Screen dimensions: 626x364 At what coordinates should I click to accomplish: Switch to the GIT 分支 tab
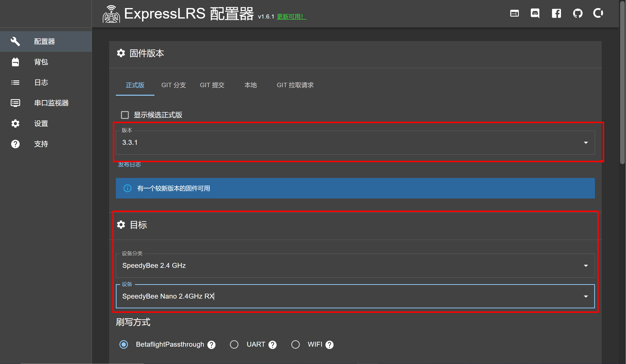tap(174, 85)
